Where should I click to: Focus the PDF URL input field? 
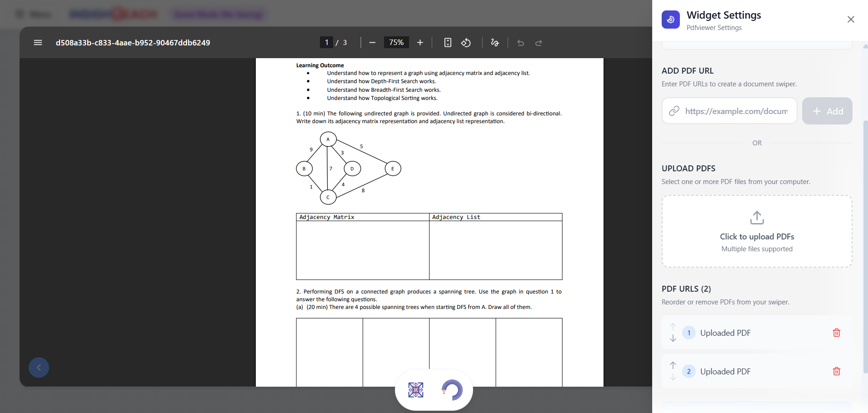coord(729,111)
